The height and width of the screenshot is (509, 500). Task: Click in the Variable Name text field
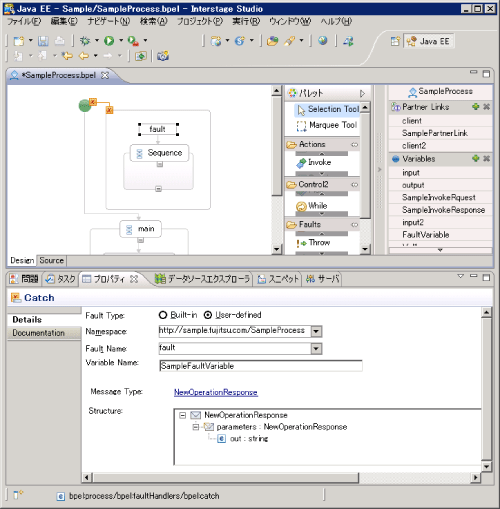[x=261, y=366]
